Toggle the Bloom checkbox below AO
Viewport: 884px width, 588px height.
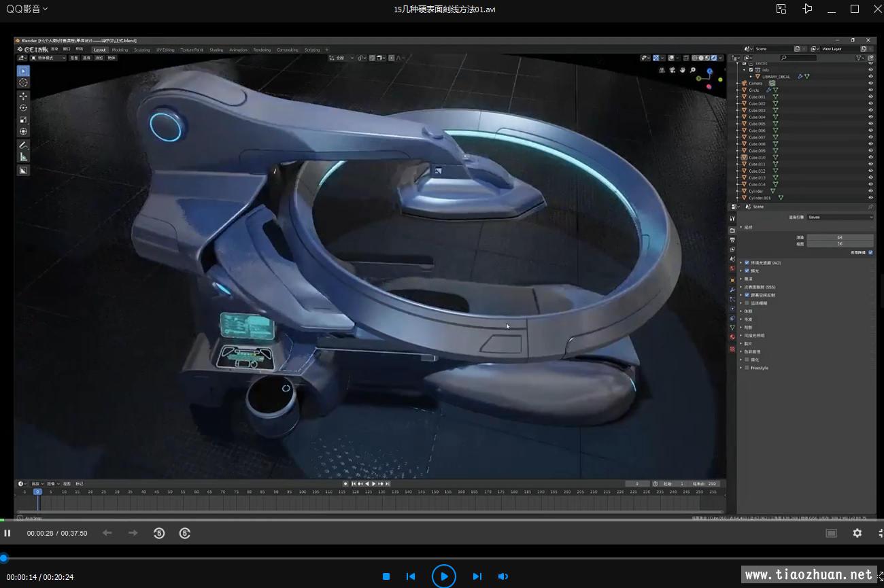pos(747,271)
